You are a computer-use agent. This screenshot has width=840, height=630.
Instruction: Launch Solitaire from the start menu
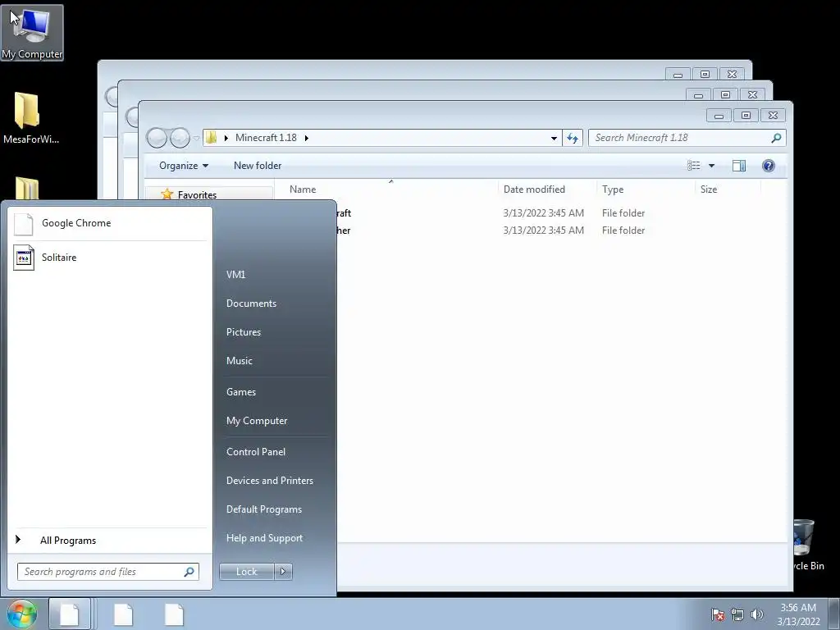[x=110, y=258]
